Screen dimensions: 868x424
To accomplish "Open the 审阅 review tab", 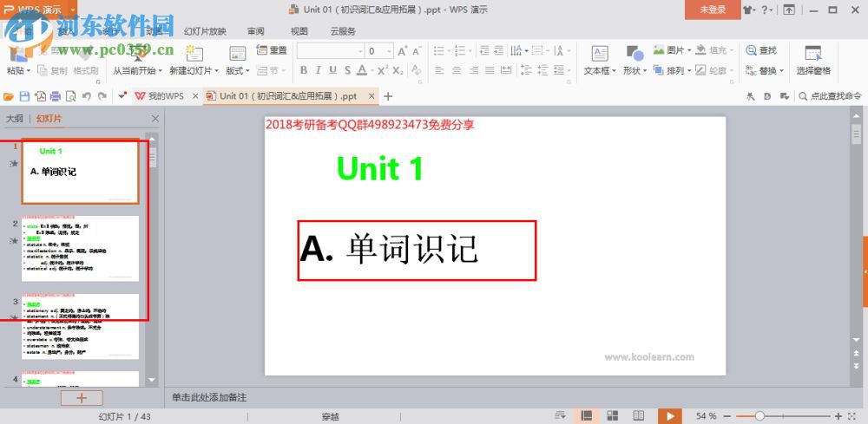I will (256, 31).
